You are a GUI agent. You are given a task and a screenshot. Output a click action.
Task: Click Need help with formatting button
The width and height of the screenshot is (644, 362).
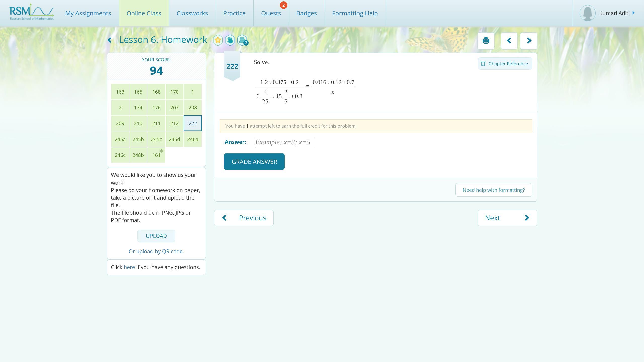[x=494, y=190]
